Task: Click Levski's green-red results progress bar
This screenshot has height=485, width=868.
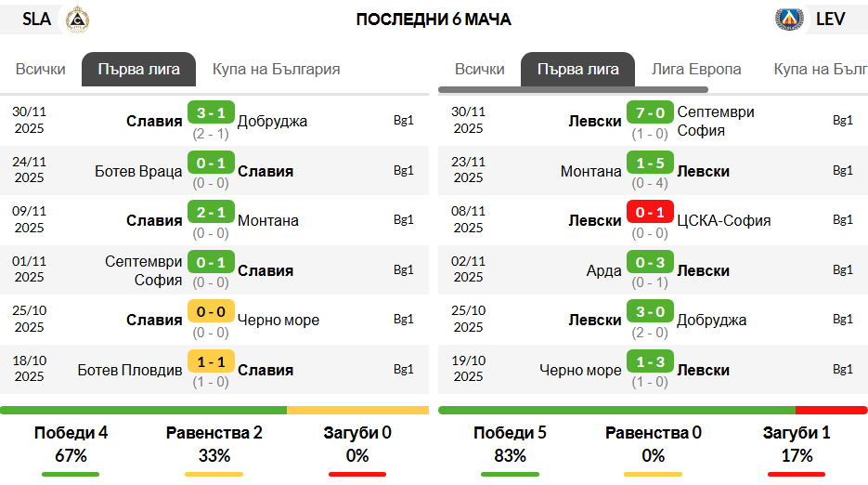Action: pyautogui.click(x=654, y=410)
